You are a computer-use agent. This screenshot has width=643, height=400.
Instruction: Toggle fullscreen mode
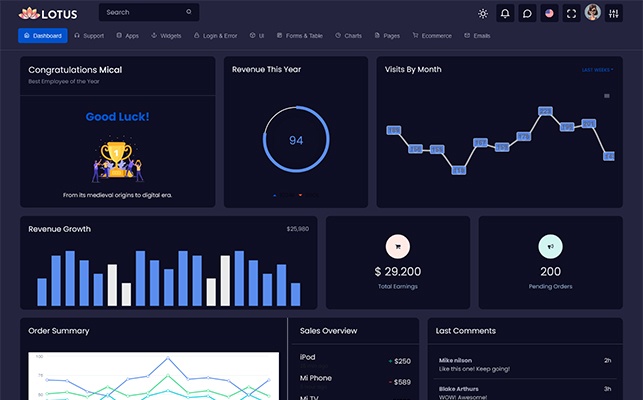coord(571,13)
